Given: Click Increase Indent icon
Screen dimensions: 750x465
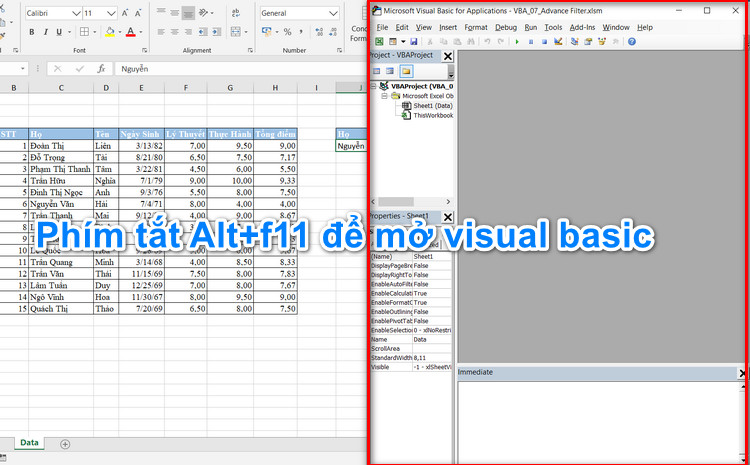Looking at the screenshot, I should [217, 32].
